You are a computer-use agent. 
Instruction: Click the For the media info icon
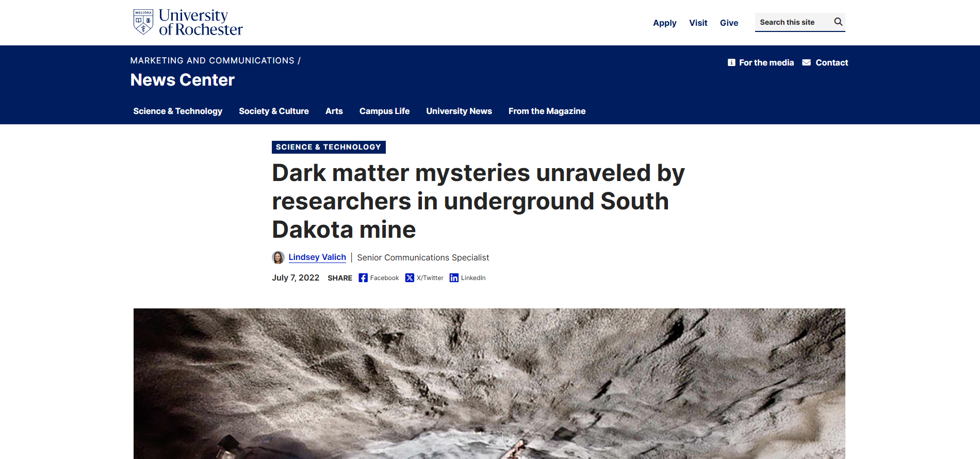point(731,62)
